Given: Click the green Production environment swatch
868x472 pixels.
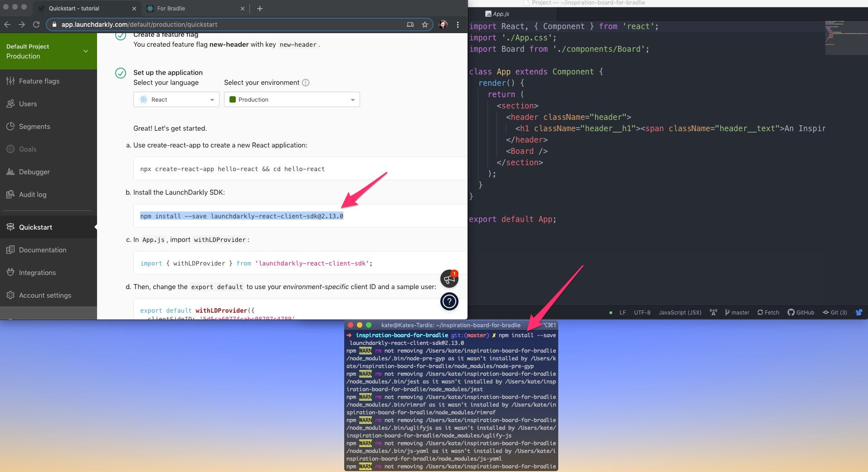Looking at the screenshot, I should point(233,99).
